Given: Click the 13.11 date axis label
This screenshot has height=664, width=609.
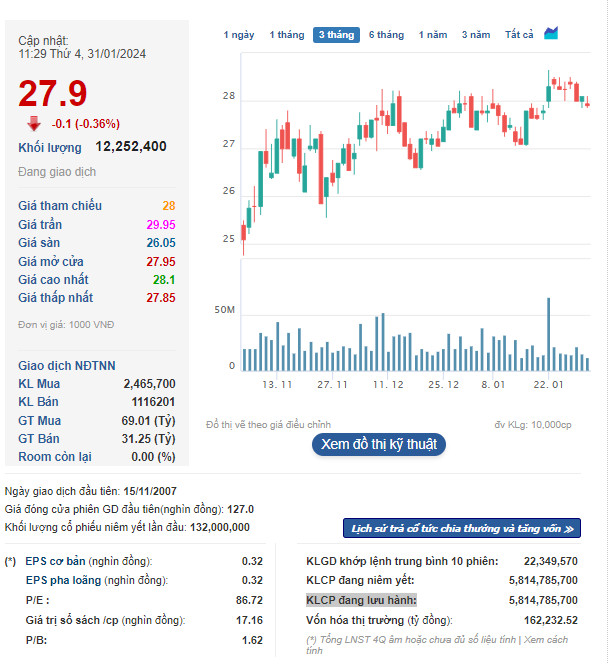Looking at the screenshot, I should pos(277,385).
